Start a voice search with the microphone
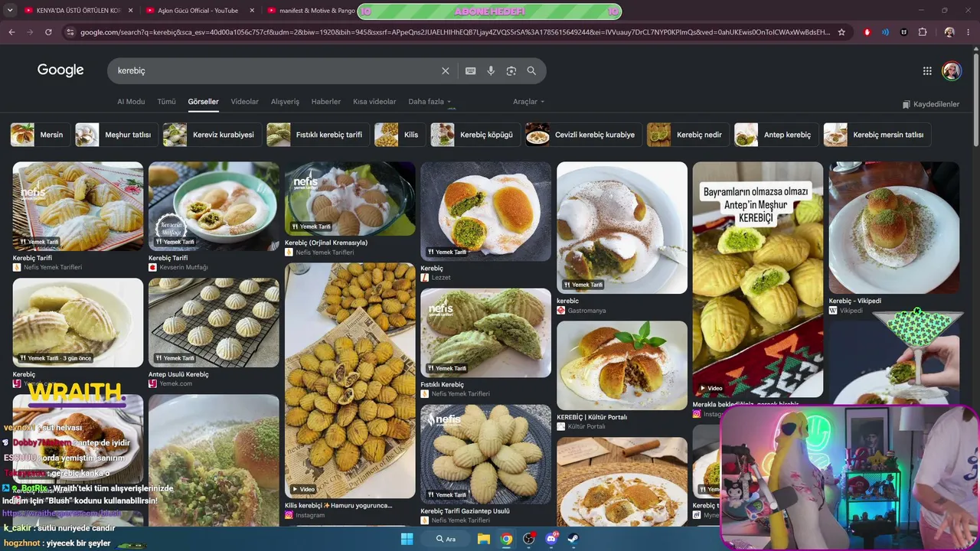This screenshot has width=980, height=551. pyautogui.click(x=491, y=70)
